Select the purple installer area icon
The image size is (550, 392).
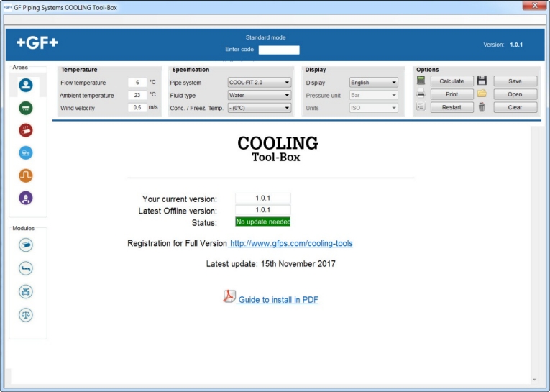(26, 198)
